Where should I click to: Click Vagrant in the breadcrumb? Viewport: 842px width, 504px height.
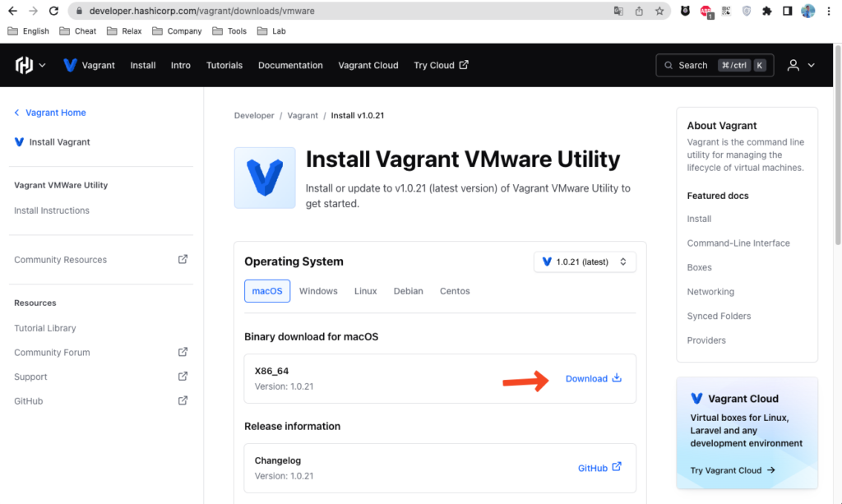click(303, 115)
